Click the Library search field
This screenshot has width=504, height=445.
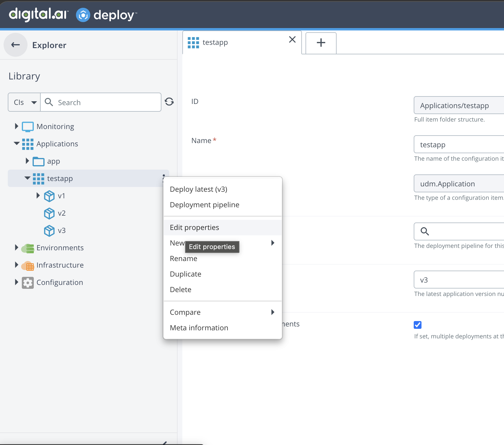point(101,102)
